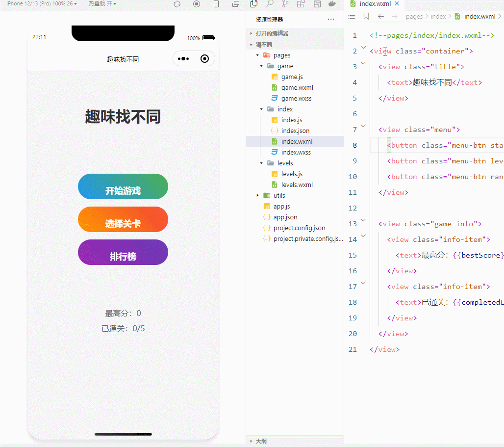This screenshot has height=447, width=504.
Task: Click the simulator capsule three-dots menu
Action: pos(183,59)
